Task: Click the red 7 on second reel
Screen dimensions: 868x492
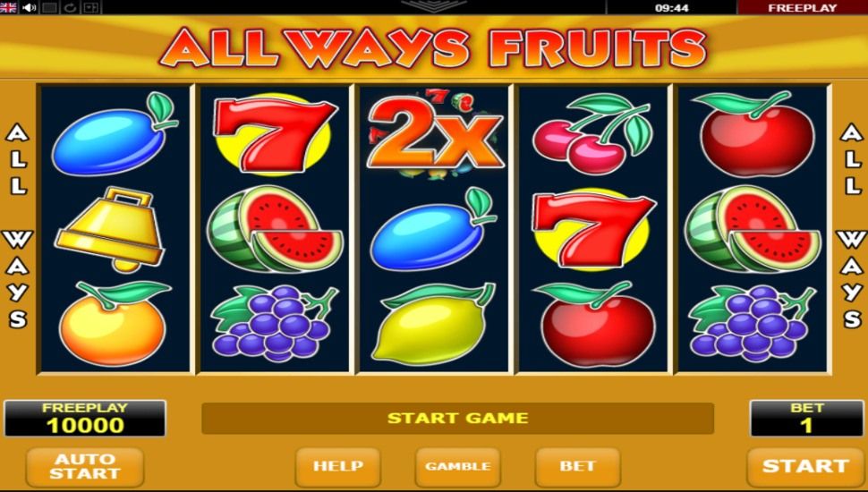Action: 275,134
